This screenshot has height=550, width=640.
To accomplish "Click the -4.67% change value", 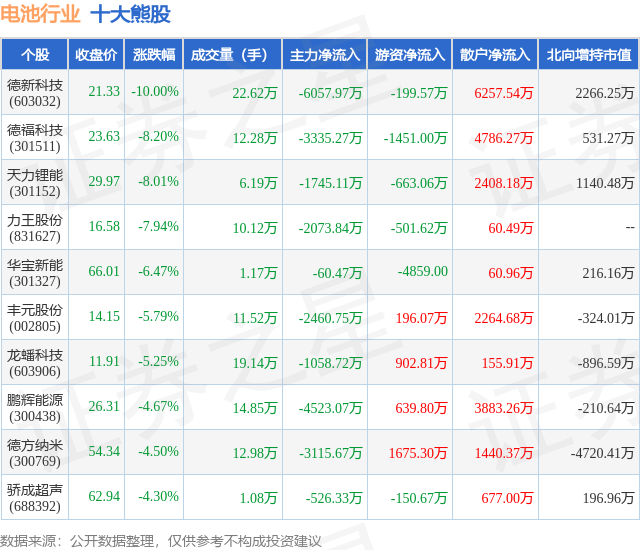I will (158, 406).
